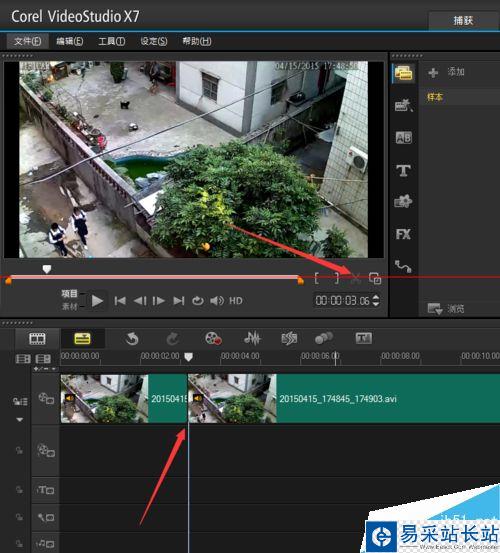The height and width of the screenshot is (553, 500).
Task: Open the FX filter library
Action: point(403,234)
